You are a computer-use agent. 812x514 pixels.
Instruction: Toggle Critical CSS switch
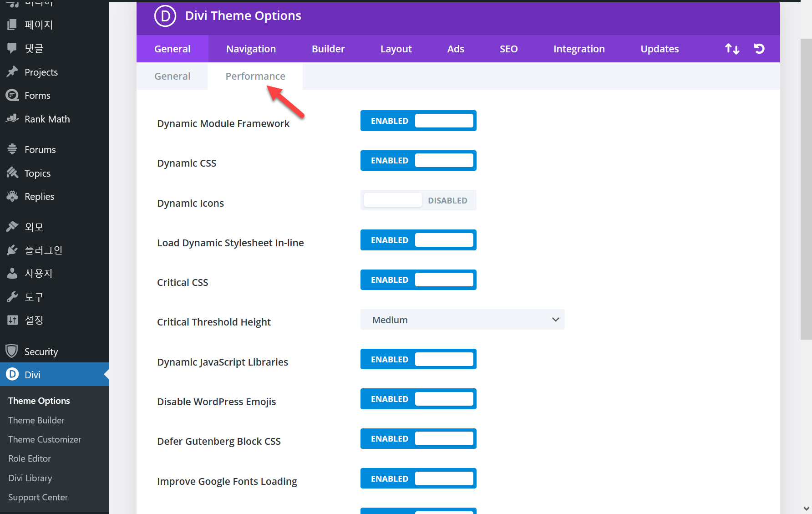tap(418, 280)
